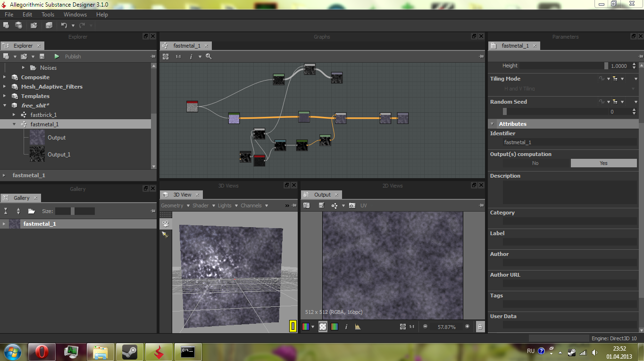Click the save all icon in main toolbar

49,25
